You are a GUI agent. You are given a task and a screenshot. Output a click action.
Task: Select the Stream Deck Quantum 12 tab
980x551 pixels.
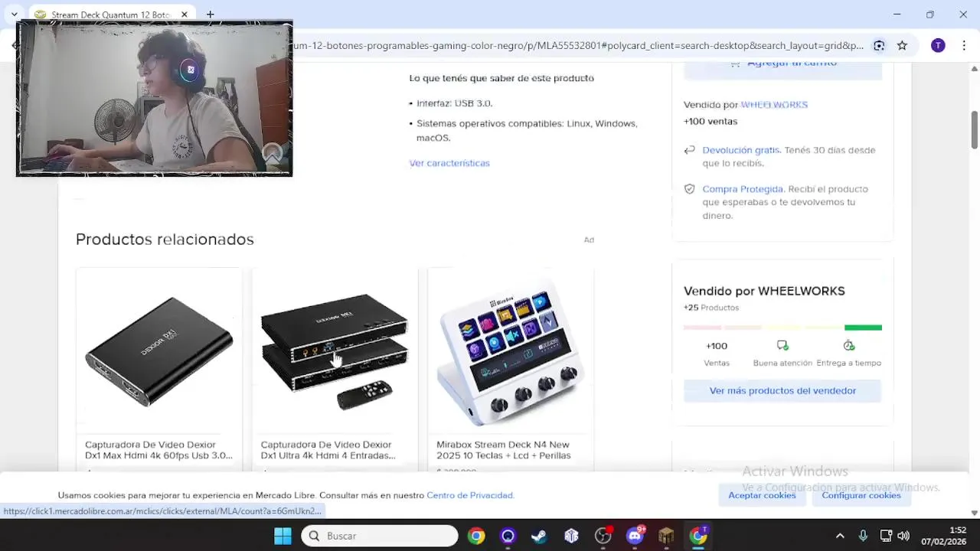coord(110,15)
